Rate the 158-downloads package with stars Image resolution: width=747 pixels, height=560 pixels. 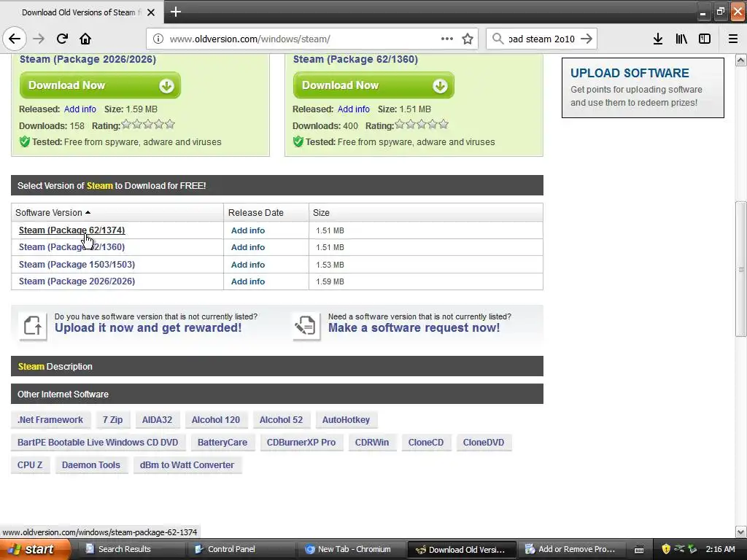click(x=148, y=125)
